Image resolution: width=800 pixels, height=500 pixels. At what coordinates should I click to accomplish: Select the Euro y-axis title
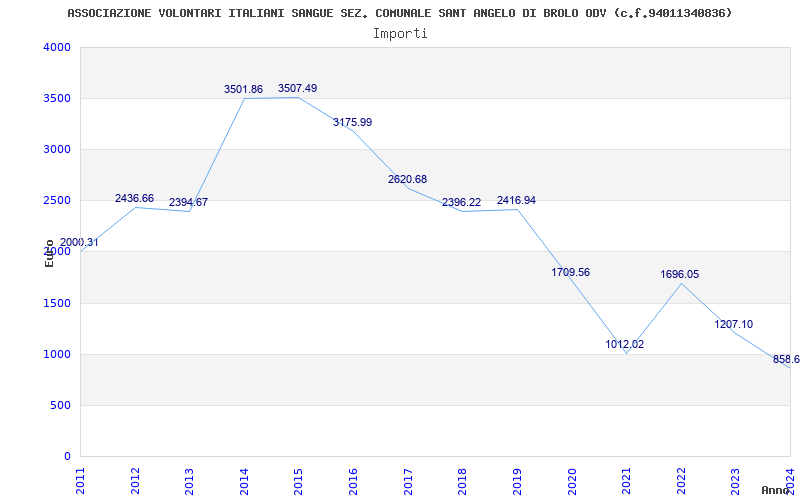click(49, 254)
